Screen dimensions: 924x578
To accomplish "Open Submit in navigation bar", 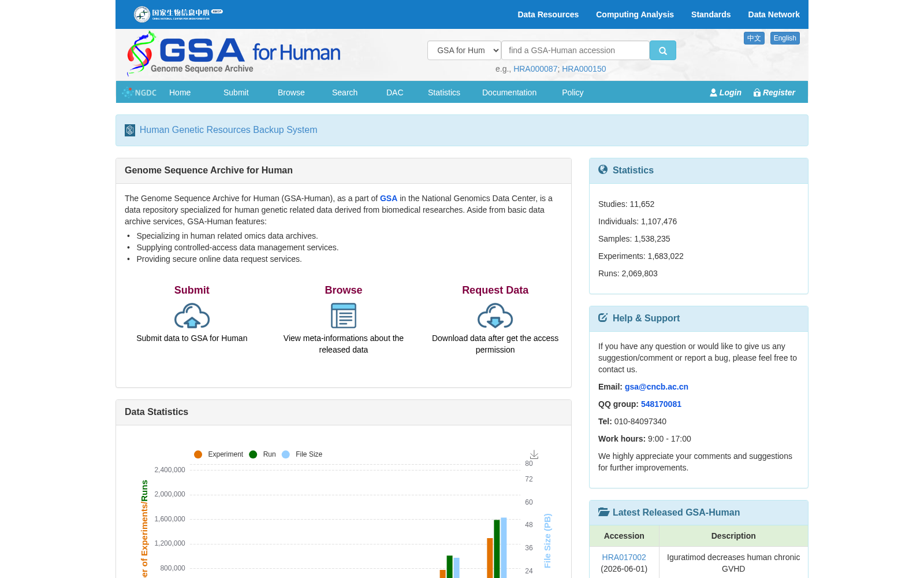I will [x=236, y=92].
